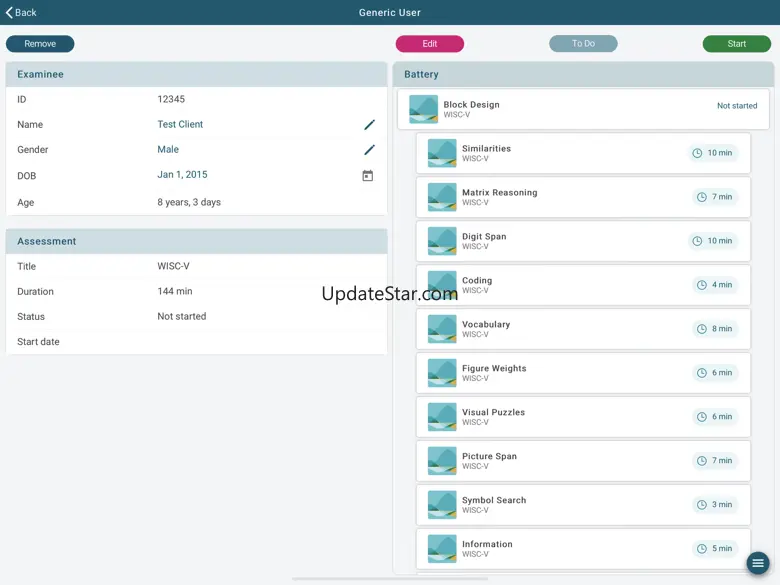Click the Vocabulary 8 min clock icon
This screenshot has height=585, width=780.
pyautogui.click(x=701, y=329)
